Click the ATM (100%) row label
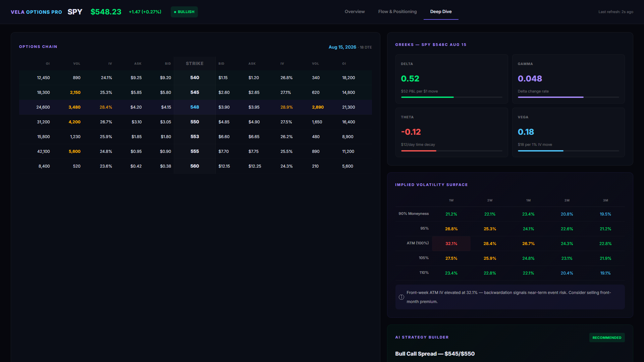Image resolution: width=644 pixels, height=362 pixels. tap(418, 243)
